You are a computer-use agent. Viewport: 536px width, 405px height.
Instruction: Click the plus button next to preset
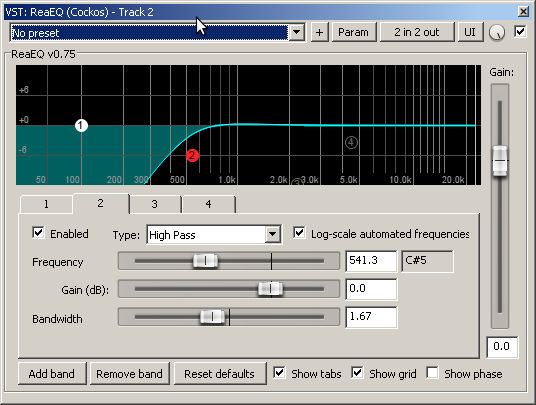tap(319, 32)
